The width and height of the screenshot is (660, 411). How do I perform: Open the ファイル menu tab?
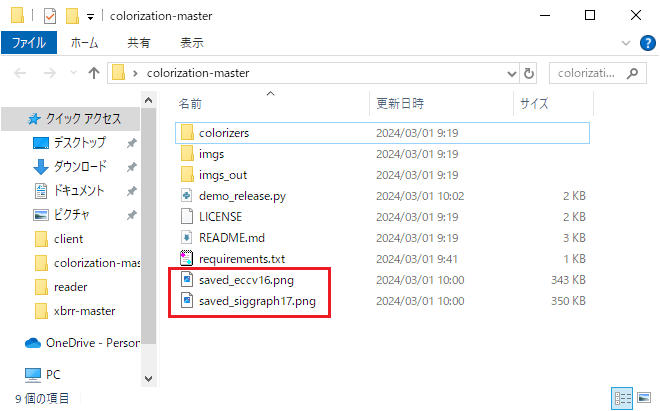(29, 43)
